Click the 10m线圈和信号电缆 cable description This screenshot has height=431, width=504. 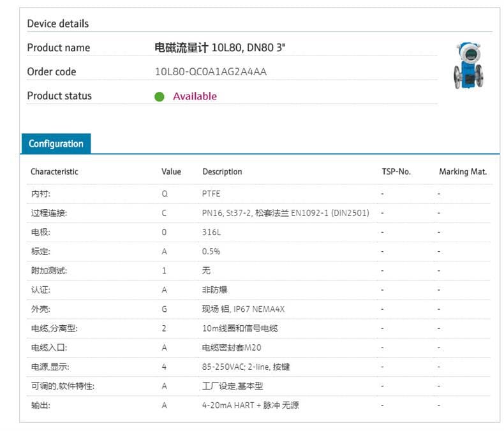click(x=240, y=328)
